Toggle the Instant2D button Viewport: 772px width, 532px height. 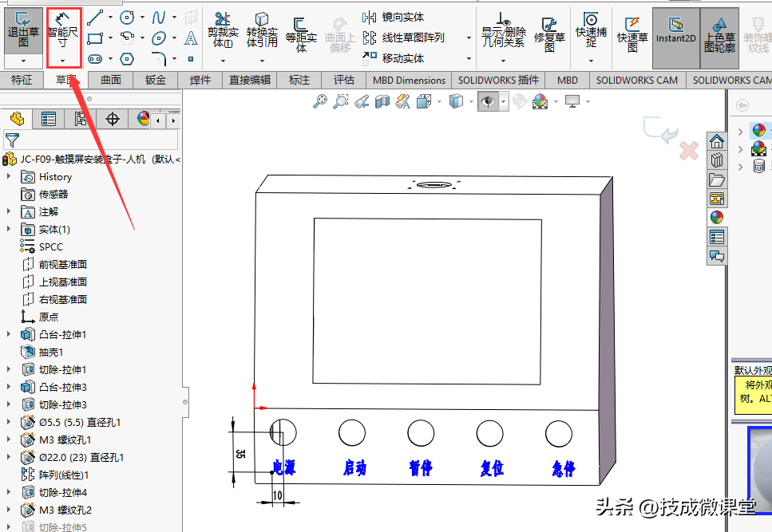pos(676,37)
